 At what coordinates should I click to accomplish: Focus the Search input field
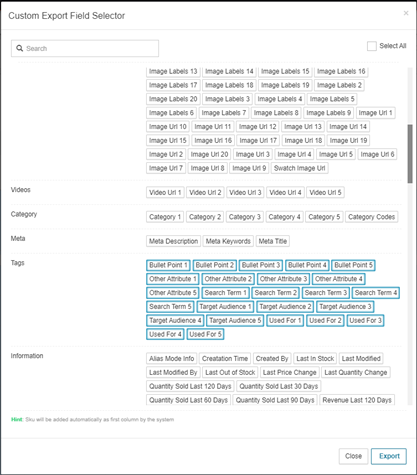click(85, 48)
